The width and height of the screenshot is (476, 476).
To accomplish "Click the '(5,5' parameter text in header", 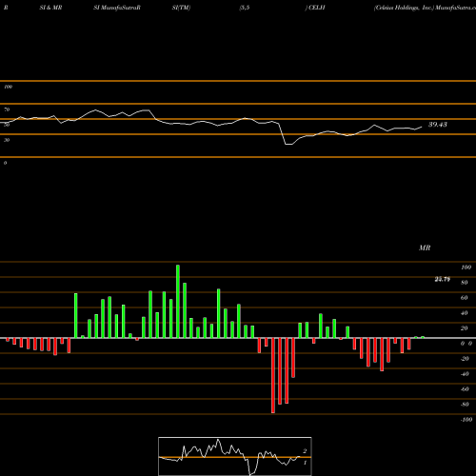I will click(x=245, y=8).
